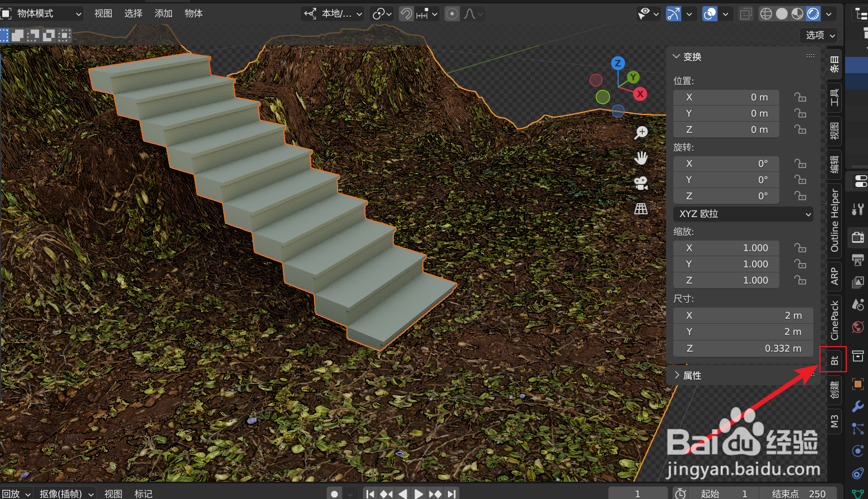Play animation in reverse
Screen dimensions: 868x499
[402, 493]
